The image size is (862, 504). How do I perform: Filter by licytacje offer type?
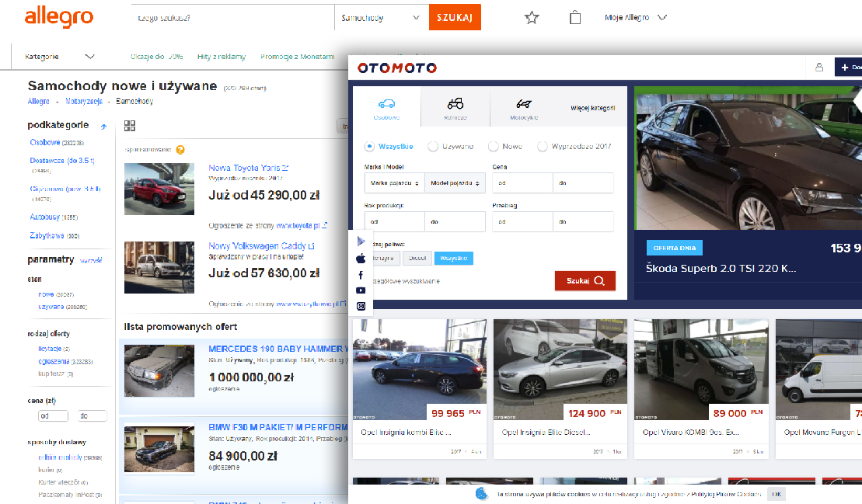(x=50, y=349)
